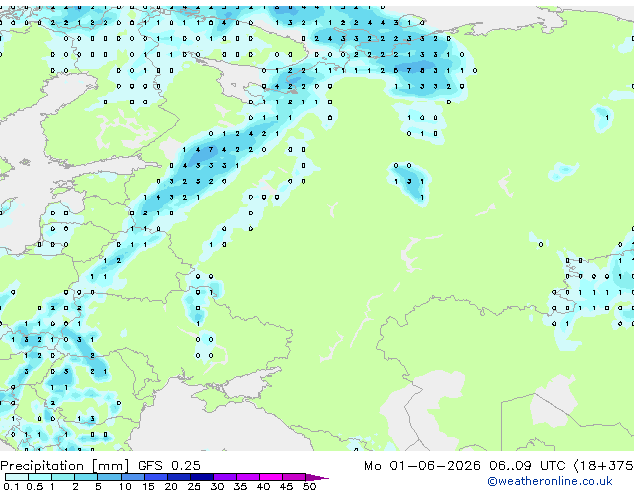This screenshot has width=634, height=490.
Task: Pick the 45–50 mm legend swatch
Action: point(294,477)
